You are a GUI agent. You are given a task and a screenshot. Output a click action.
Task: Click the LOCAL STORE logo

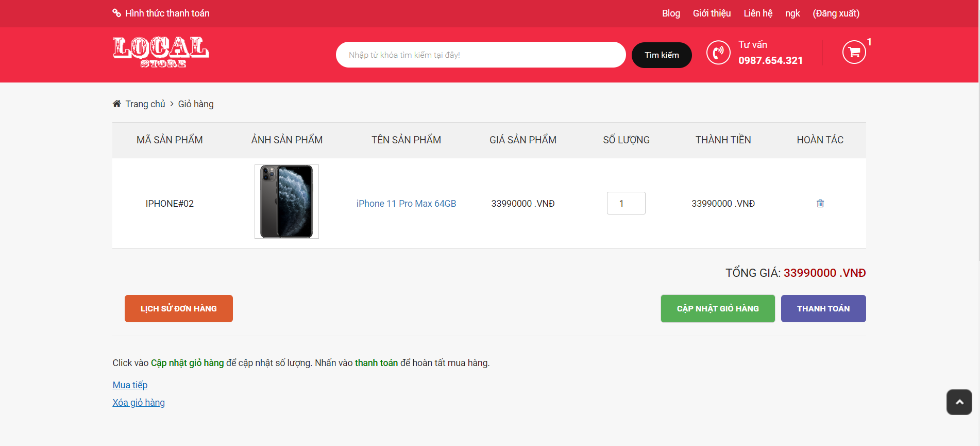coord(161,52)
